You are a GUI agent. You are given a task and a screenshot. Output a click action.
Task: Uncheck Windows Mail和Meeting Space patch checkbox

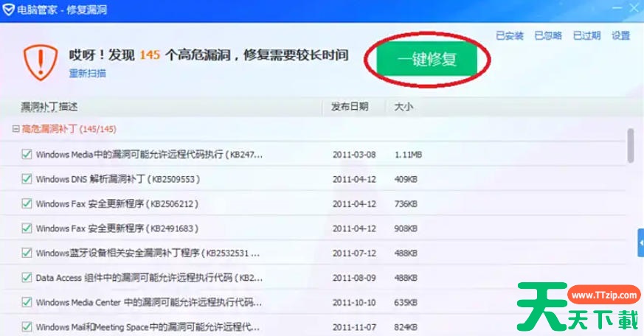[x=27, y=326]
